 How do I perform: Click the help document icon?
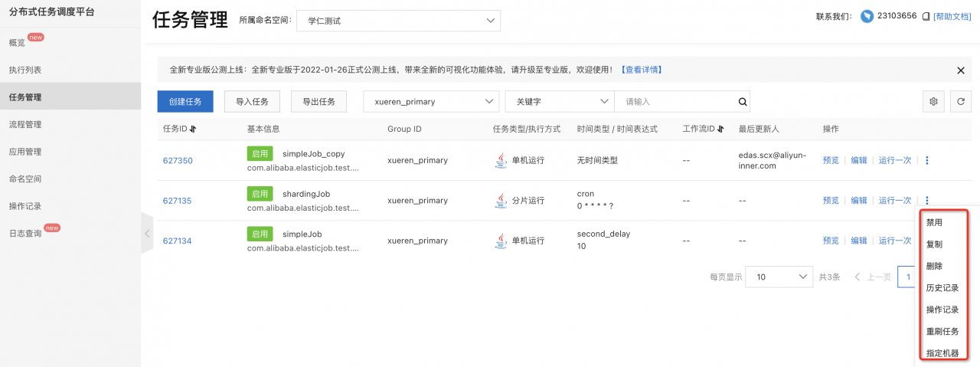926,16
